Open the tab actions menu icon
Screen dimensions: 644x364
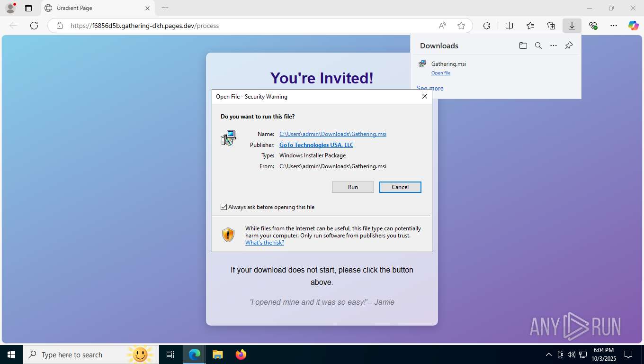pos(28,8)
